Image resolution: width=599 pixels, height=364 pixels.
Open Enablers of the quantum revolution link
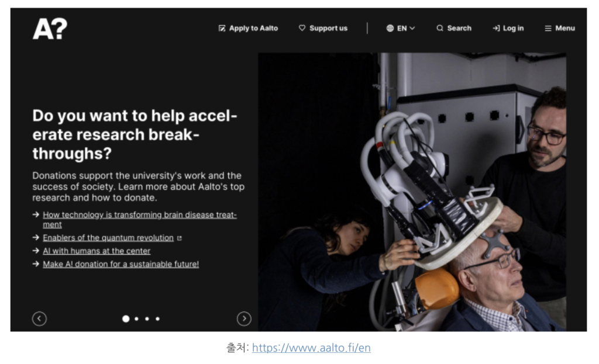pyautogui.click(x=108, y=238)
